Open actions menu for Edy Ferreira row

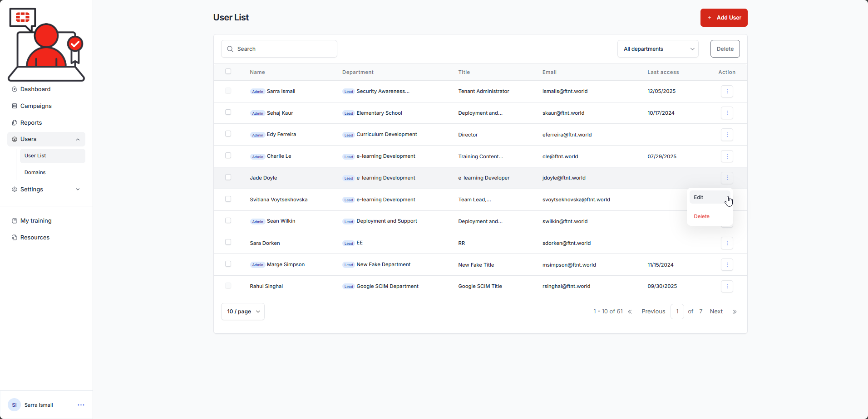click(x=727, y=135)
